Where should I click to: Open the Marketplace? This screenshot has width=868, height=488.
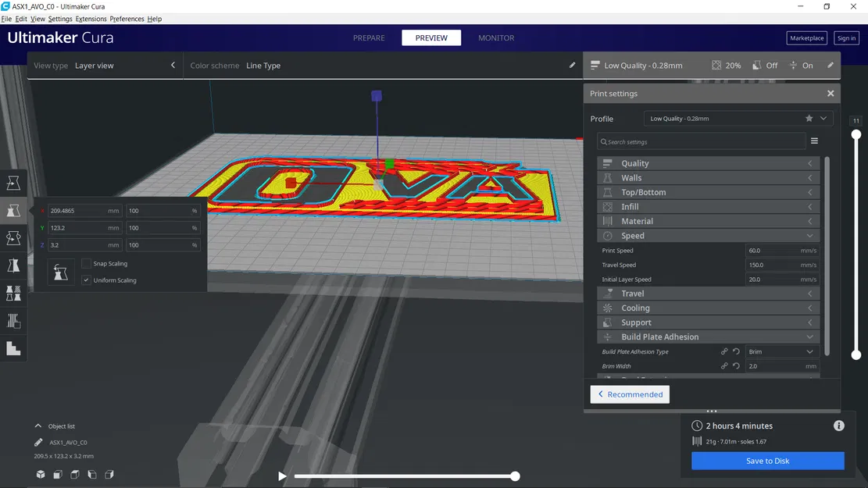click(x=806, y=37)
